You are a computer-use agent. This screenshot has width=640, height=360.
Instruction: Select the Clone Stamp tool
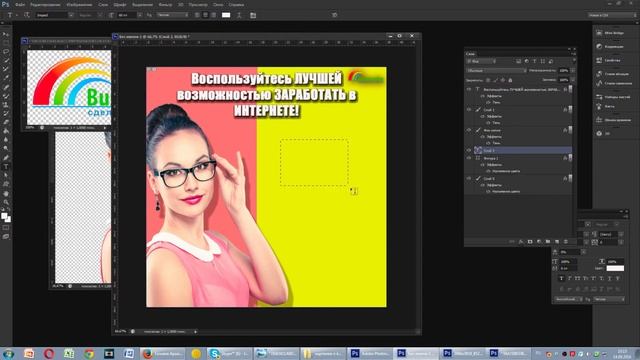[x=6, y=105]
